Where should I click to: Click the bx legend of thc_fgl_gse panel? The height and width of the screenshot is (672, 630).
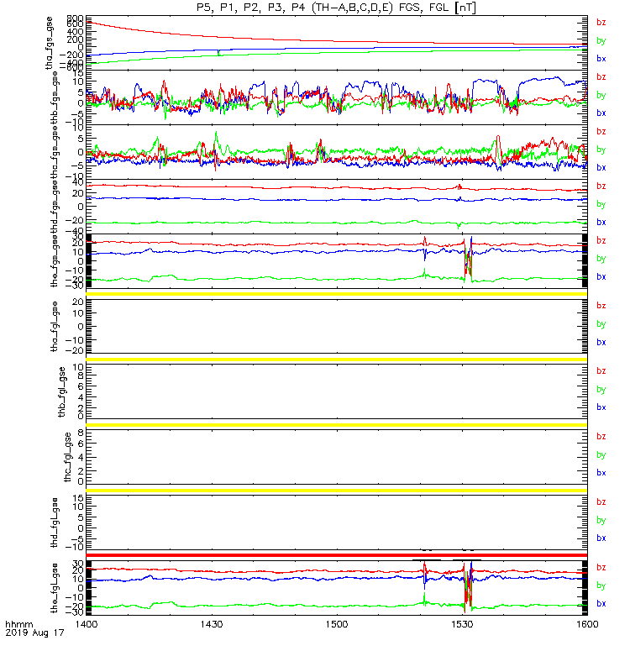click(x=601, y=473)
